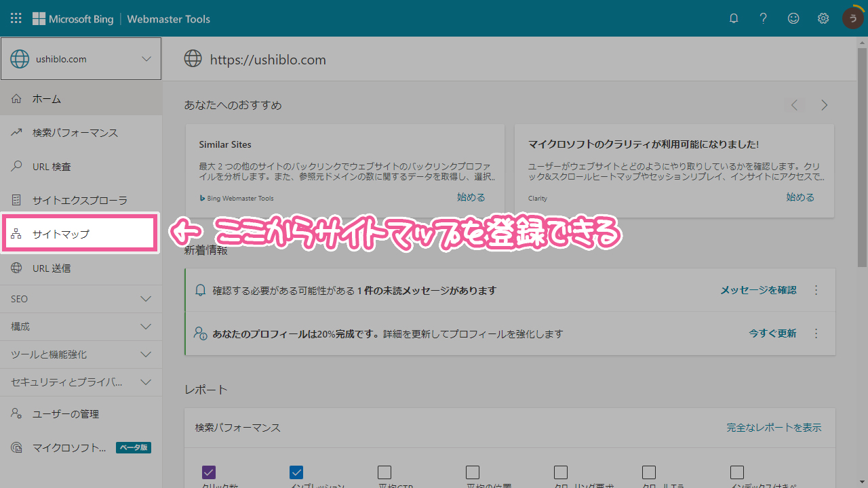This screenshot has height=488, width=868.
Task: Expand the セキュリティとプライバシー section
Action: click(x=81, y=382)
